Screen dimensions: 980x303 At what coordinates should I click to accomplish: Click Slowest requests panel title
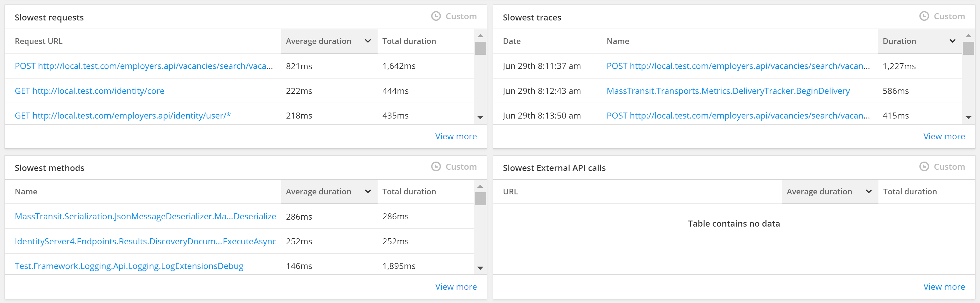[49, 17]
